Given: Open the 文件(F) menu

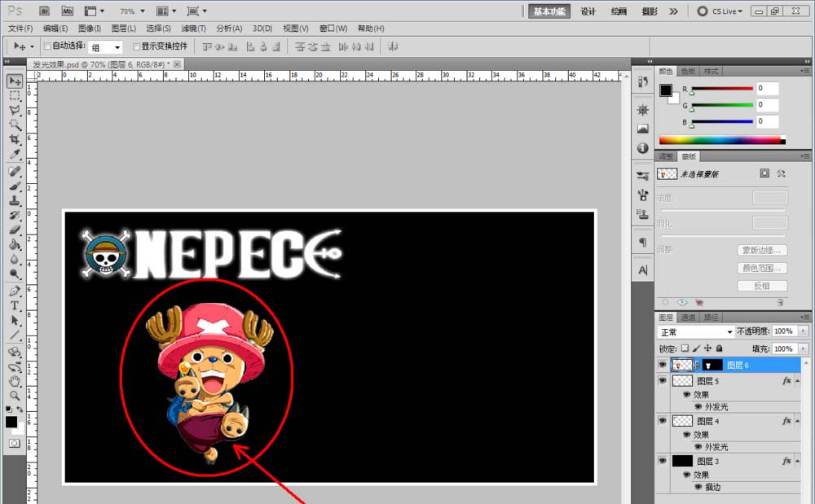Looking at the screenshot, I should click(20, 28).
